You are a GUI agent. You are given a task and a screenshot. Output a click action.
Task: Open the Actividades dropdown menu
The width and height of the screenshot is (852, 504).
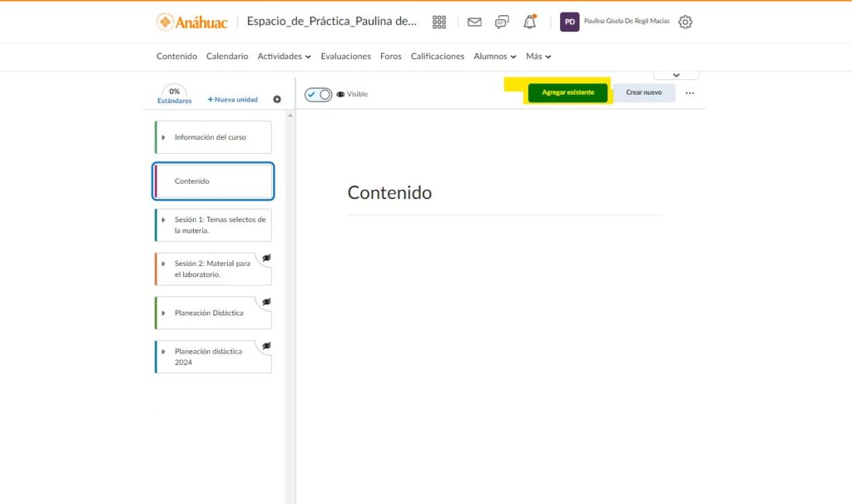pos(284,57)
